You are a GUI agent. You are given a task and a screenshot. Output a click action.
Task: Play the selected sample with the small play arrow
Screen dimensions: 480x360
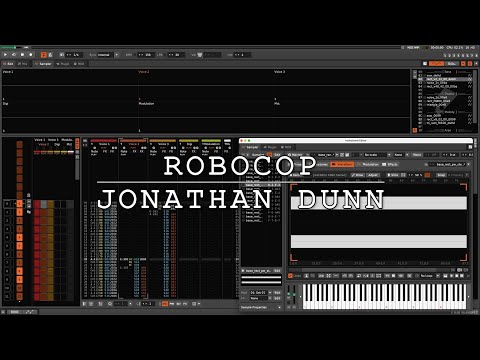pyautogui.click(x=243, y=271)
